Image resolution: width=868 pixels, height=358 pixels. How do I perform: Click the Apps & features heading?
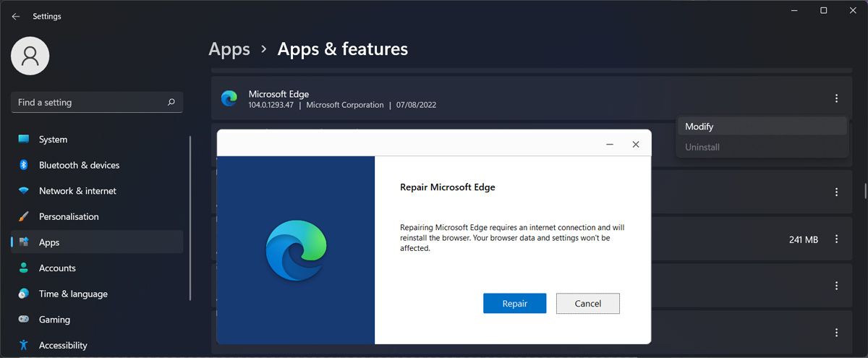343,49
